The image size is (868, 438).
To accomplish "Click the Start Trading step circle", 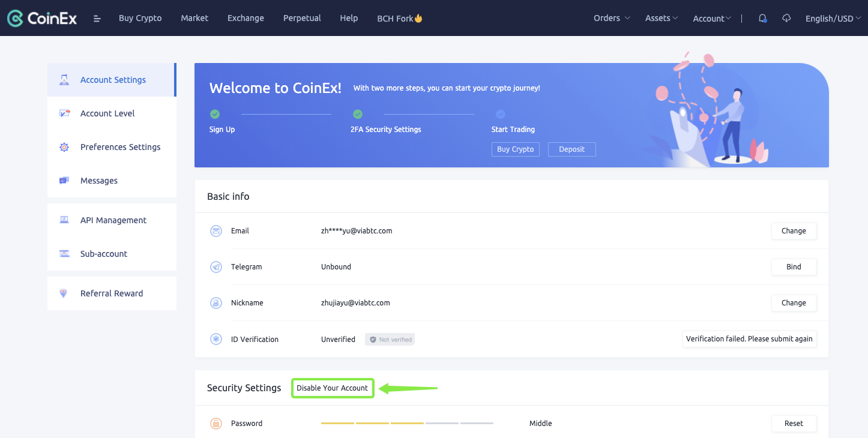I will 501,114.
